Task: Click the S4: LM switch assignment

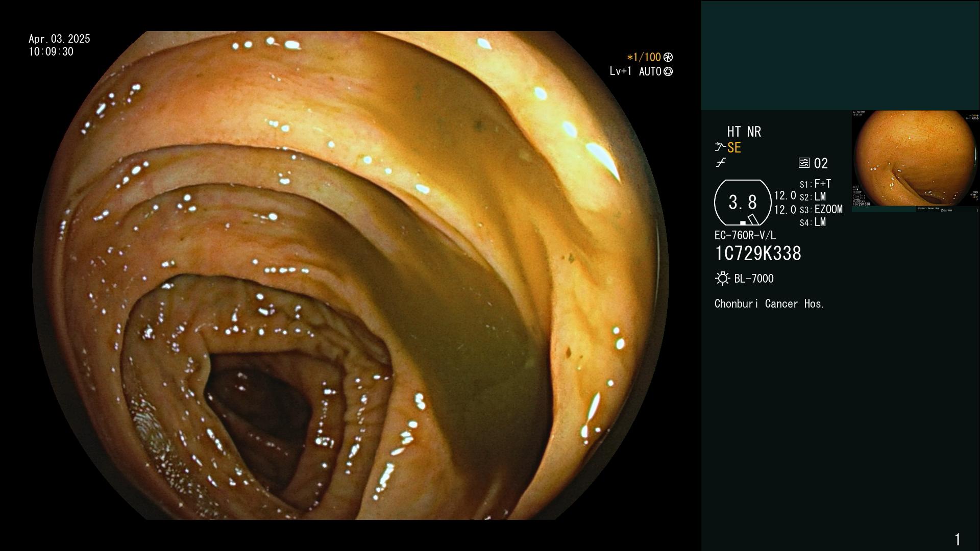Action: pos(813,222)
